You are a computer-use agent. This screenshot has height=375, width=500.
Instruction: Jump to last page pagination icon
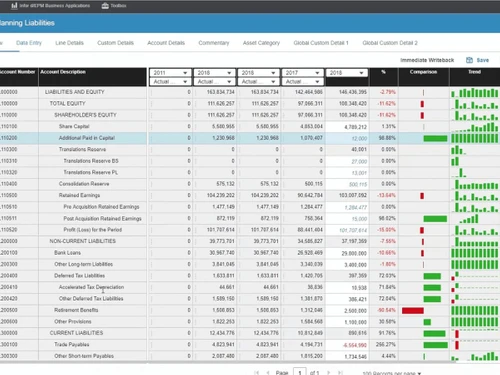[340, 372]
